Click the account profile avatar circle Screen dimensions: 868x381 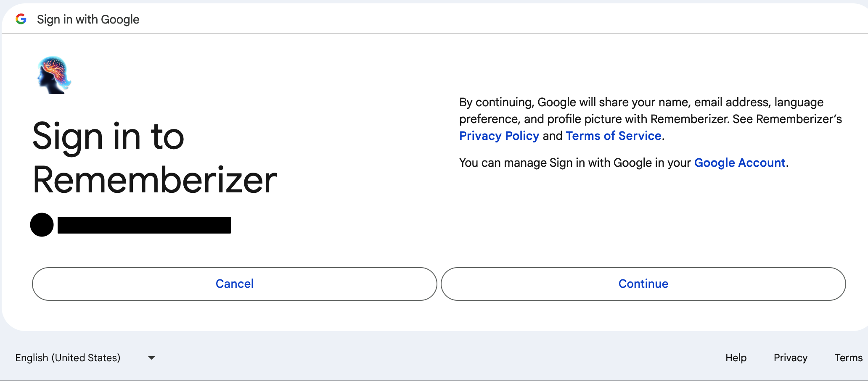point(42,225)
